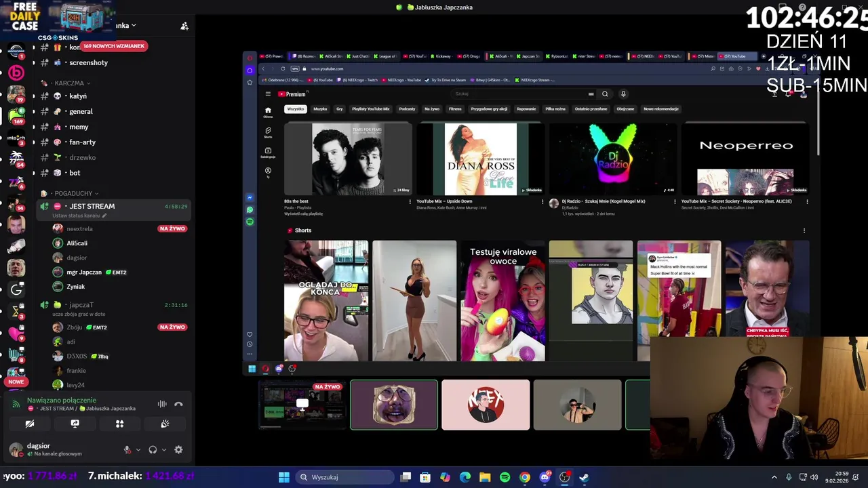Image resolution: width=868 pixels, height=488 pixels.
Task: Expand microphone input options arrow
Action: 138,449
